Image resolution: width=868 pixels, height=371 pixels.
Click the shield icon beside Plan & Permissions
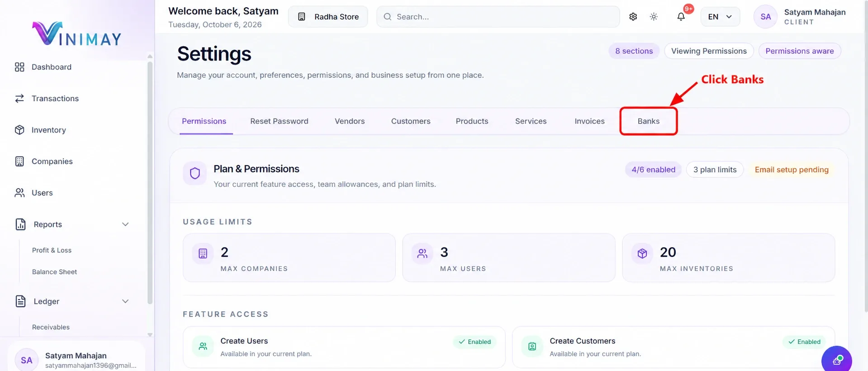[195, 173]
